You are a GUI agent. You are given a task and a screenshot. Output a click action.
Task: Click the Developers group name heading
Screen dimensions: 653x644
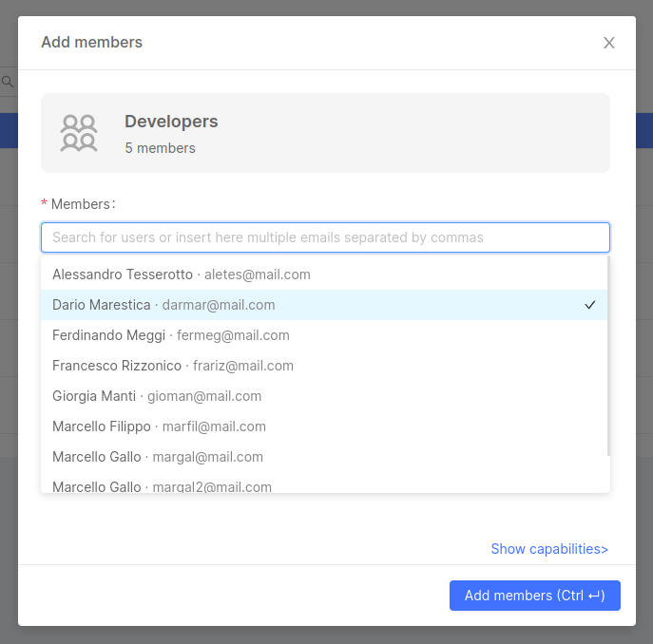click(x=171, y=122)
